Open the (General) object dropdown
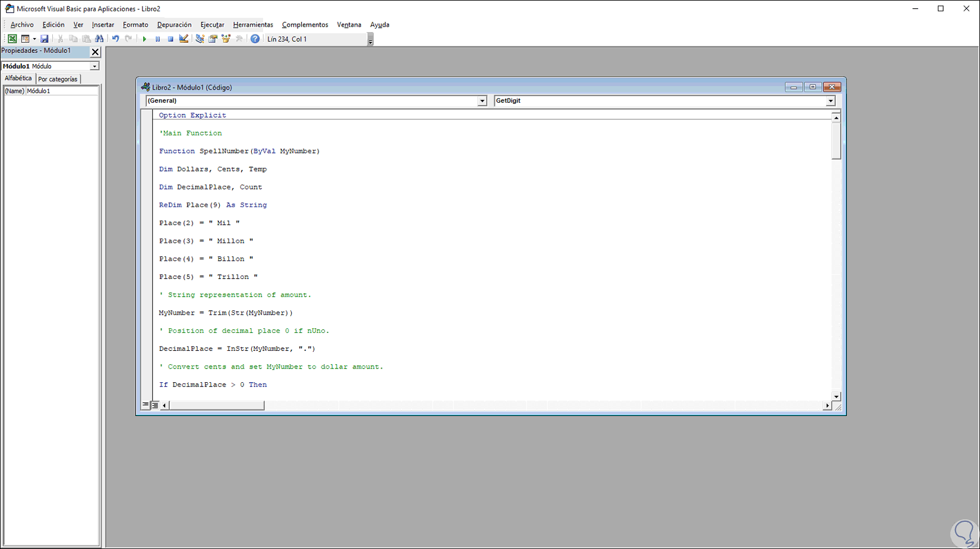Viewport: 980px width, 549px height. coord(482,100)
